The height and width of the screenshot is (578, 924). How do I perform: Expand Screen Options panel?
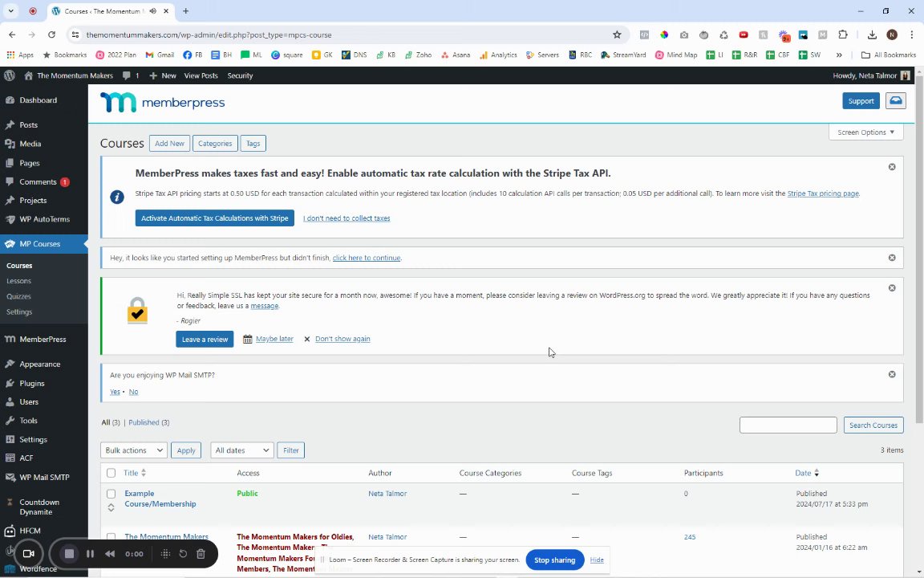coord(865,132)
